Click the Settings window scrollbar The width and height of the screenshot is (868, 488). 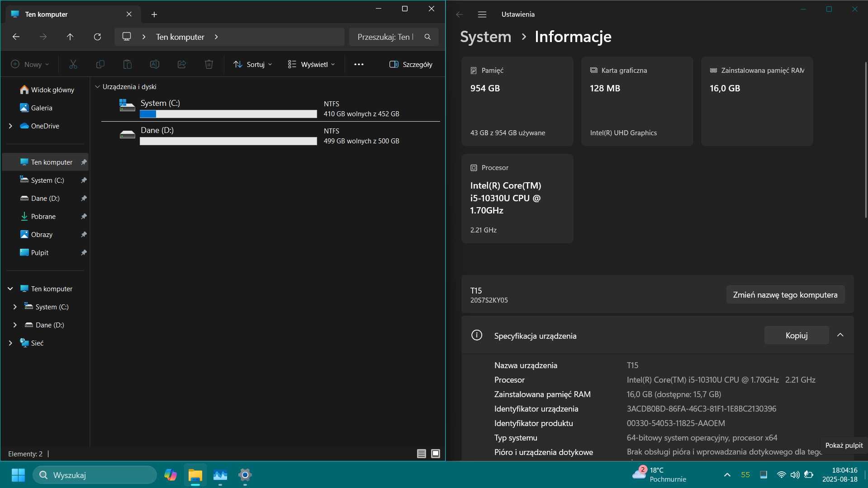tap(865, 140)
